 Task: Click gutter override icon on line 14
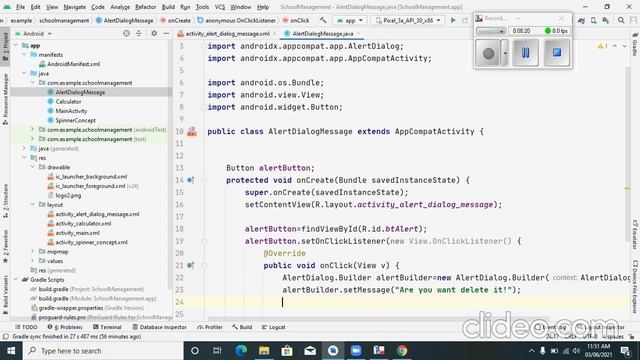point(190,180)
